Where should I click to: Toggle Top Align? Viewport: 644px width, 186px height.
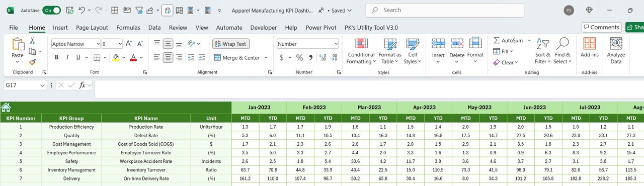[x=157, y=44]
